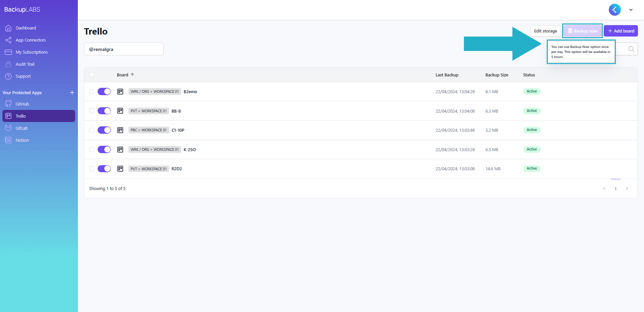Click the WRK / ORG tag beside K-2SO
This screenshot has height=312, width=644.
point(155,149)
